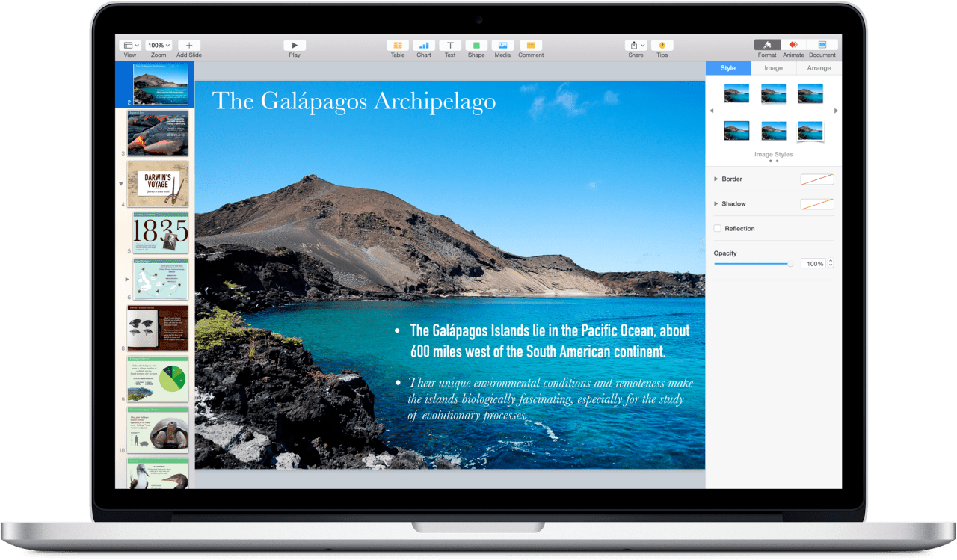957x560 pixels.
Task: Enable the Reflection checkbox
Action: pos(718,229)
